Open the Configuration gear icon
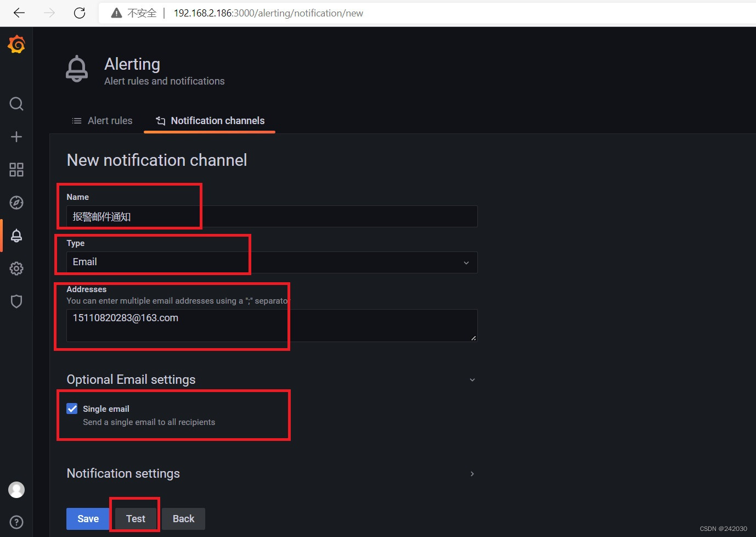The image size is (756, 537). 16,268
